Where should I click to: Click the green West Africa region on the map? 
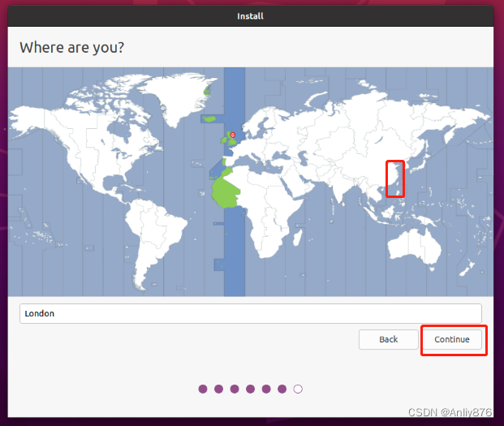pos(225,192)
